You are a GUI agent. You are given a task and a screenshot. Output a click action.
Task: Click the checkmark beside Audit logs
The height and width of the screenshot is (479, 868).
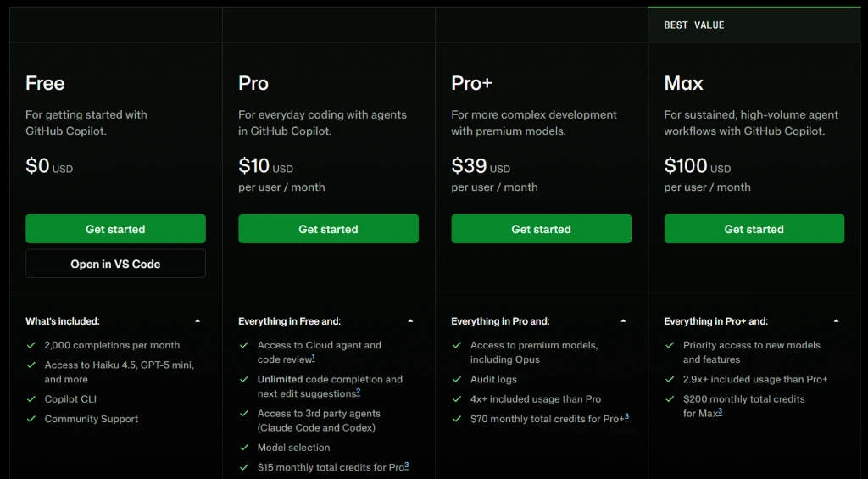point(457,379)
